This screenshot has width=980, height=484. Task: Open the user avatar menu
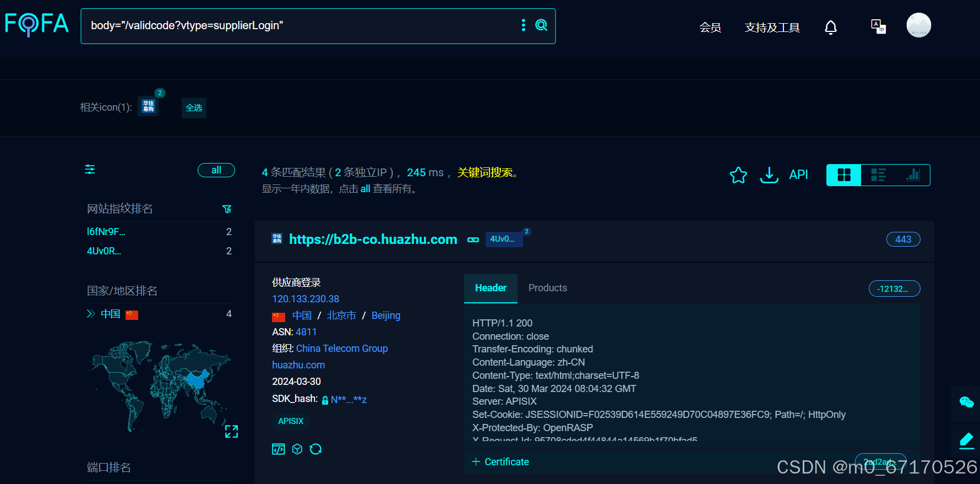click(918, 25)
